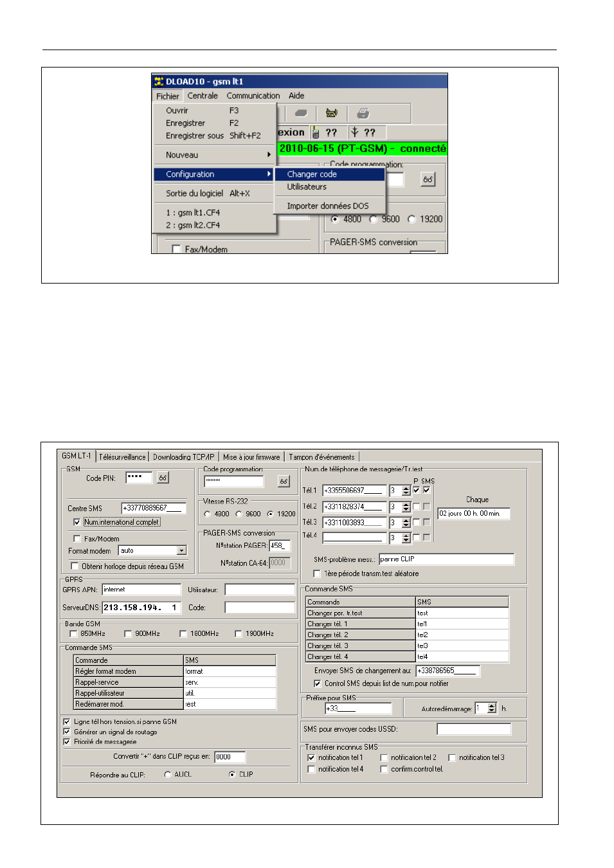Switch to the GSM LT-1 tab
This screenshot has height=868, width=614.
pyautogui.click(x=76, y=456)
